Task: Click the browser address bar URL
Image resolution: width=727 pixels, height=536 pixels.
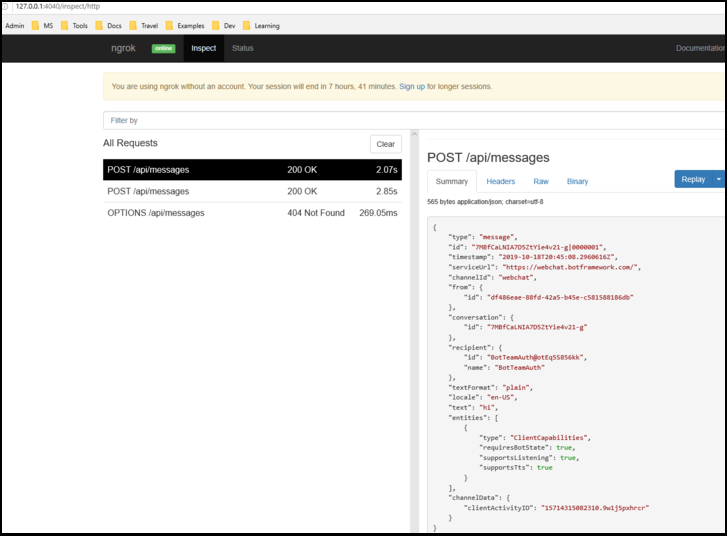Action: pyautogui.click(x=57, y=6)
